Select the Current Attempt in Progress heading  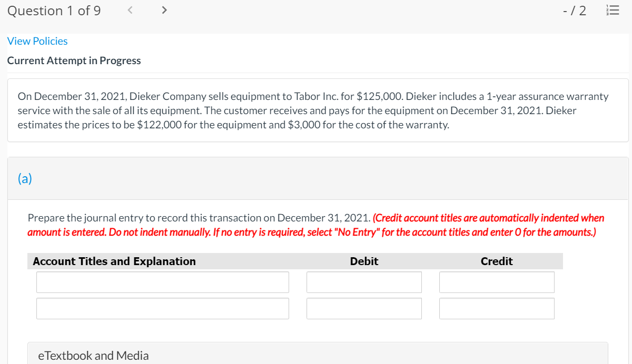click(74, 60)
